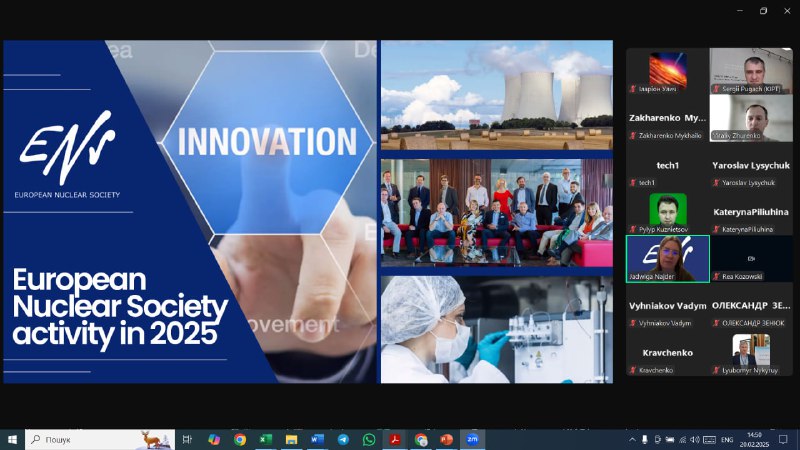Open the clock showing 20.02.2025
The width and height of the screenshot is (800, 450).
click(x=754, y=439)
